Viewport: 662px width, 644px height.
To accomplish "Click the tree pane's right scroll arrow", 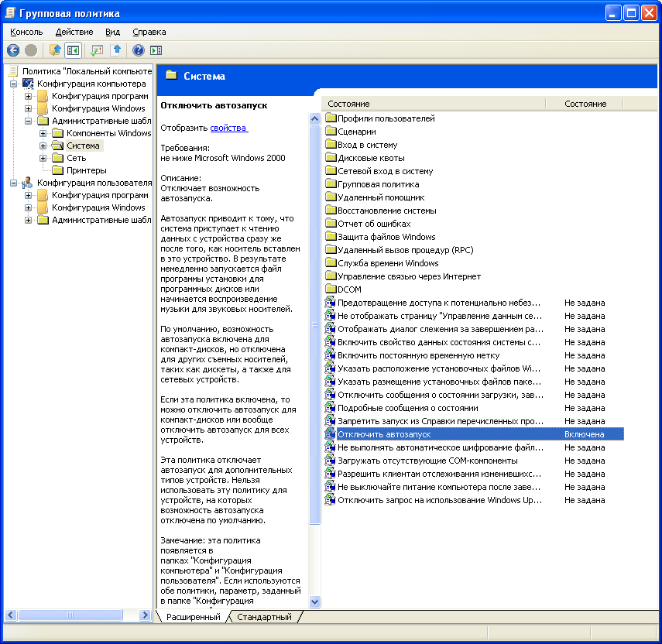I will (145, 615).
